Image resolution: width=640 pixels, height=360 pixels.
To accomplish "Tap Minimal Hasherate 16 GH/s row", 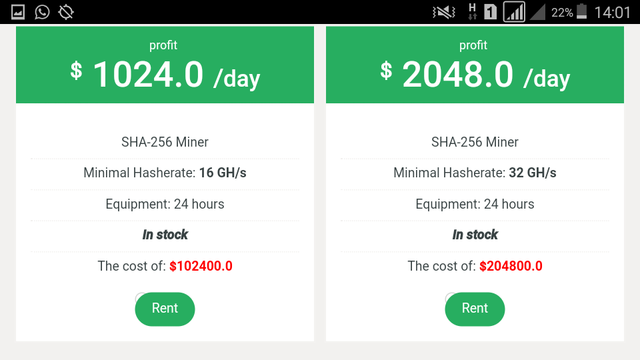I will [x=165, y=173].
